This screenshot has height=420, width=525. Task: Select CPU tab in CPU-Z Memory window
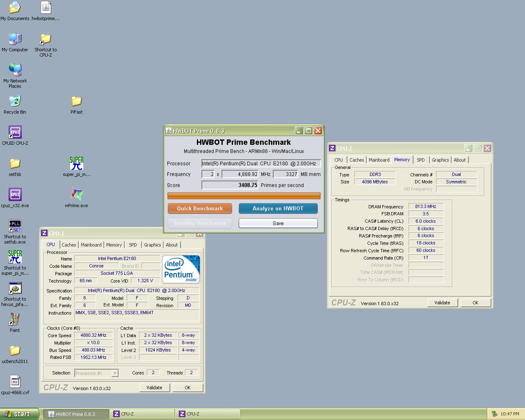(338, 160)
